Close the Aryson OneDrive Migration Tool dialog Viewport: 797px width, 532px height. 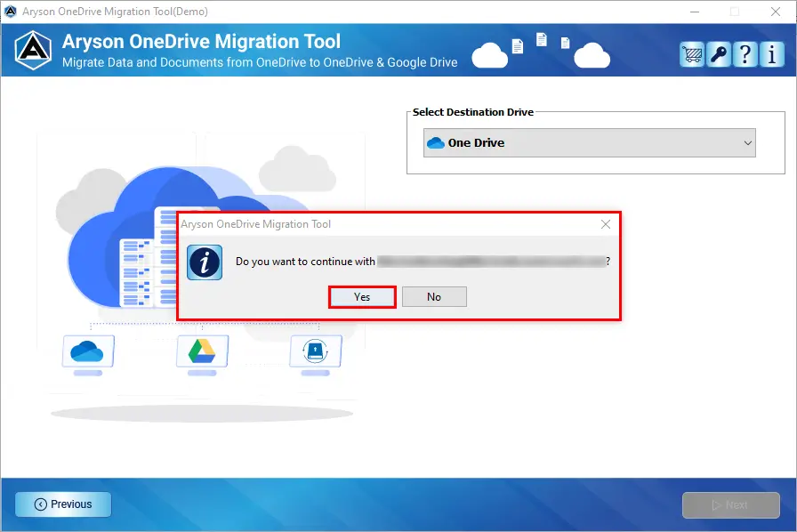click(x=606, y=224)
